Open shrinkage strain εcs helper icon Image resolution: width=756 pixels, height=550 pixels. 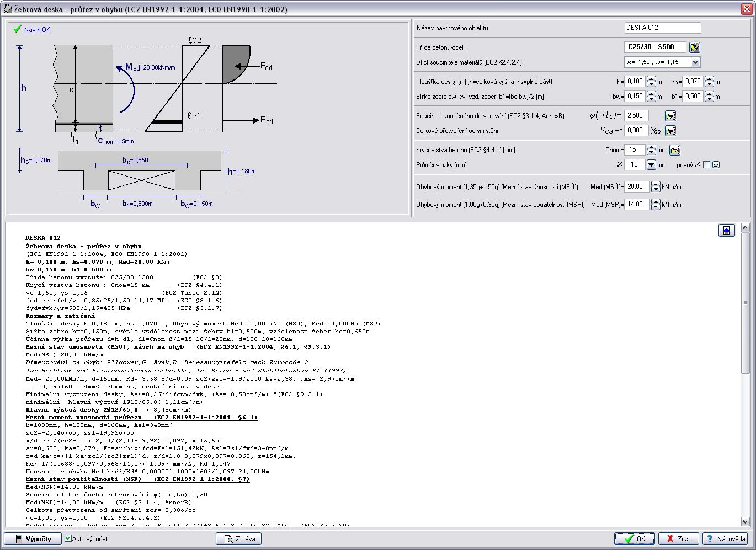click(x=670, y=131)
